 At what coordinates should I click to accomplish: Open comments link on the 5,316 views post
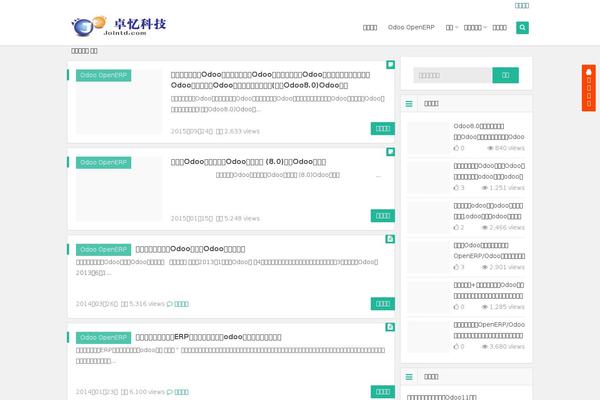(181, 304)
